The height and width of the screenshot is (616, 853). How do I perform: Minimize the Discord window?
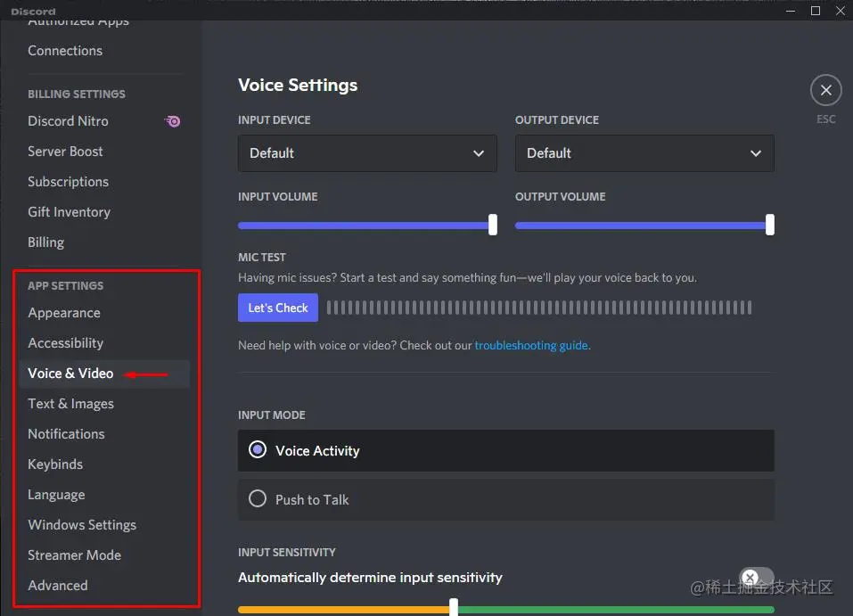coord(791,11)
